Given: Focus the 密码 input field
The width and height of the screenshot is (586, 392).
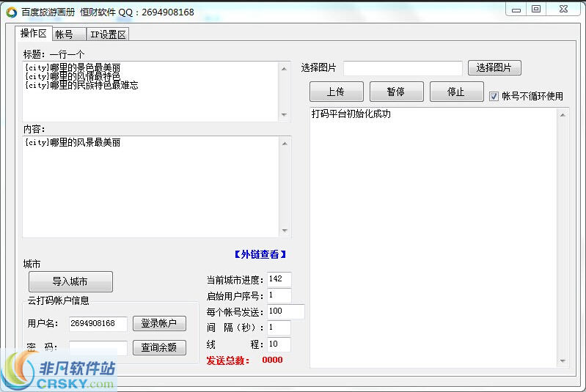Looking at the screenshot, I should (98, 348).
